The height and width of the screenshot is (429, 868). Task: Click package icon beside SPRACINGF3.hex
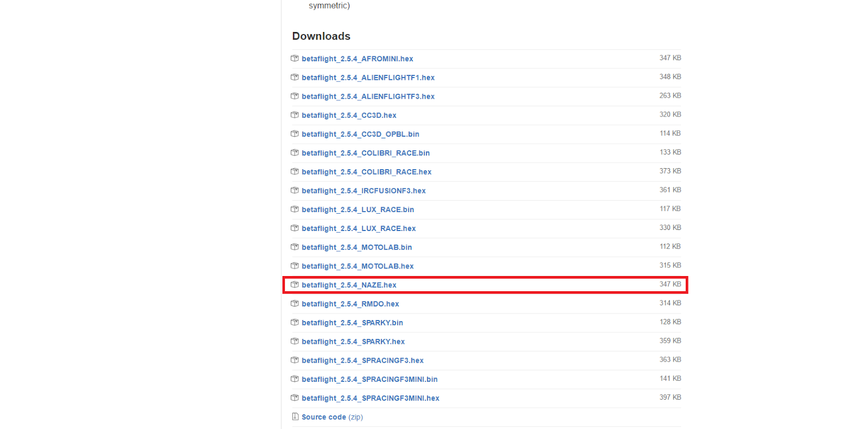tap(295, 360)
